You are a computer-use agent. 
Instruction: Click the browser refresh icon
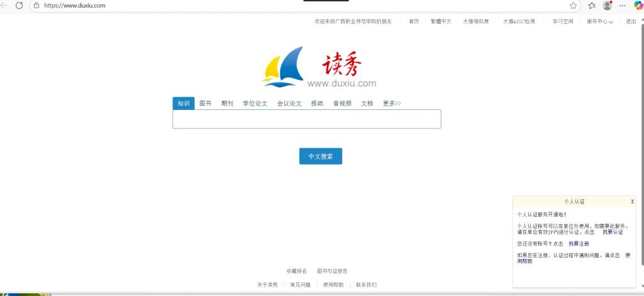(19, 5)
